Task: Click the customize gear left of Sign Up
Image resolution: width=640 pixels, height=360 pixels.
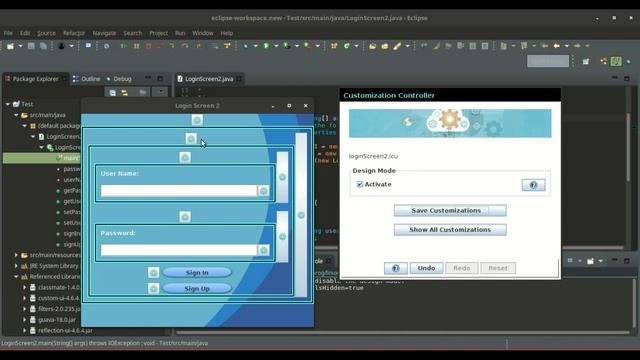Action: pos(153,289)
